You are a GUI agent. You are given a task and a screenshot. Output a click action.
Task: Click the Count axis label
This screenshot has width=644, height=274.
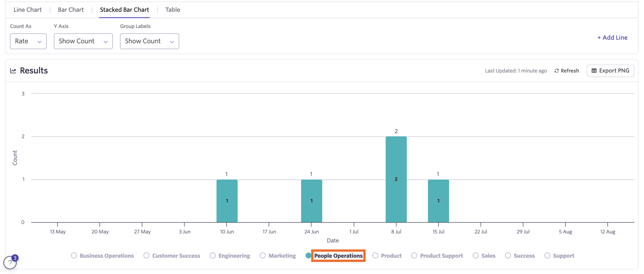(15, 158)
